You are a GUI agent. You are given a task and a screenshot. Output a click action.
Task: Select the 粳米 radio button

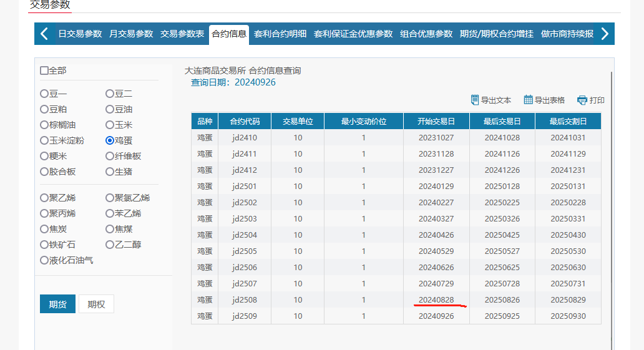pos(44,156)
